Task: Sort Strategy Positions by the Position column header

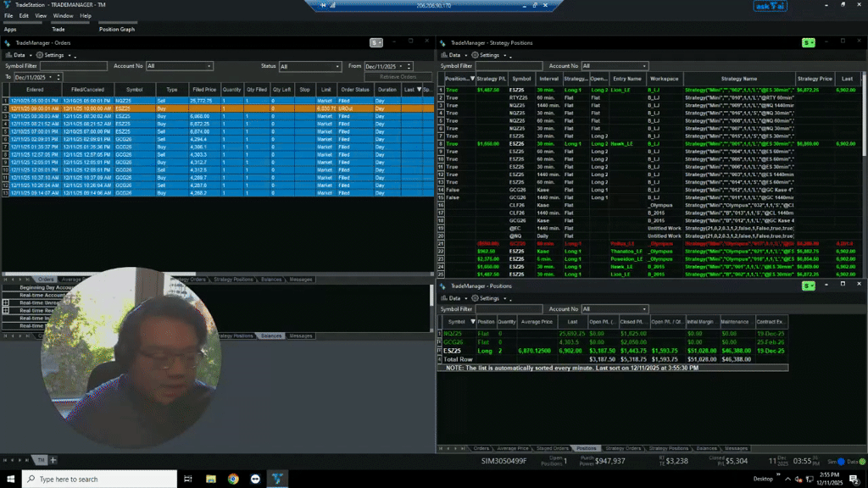Action: [456, 79]
